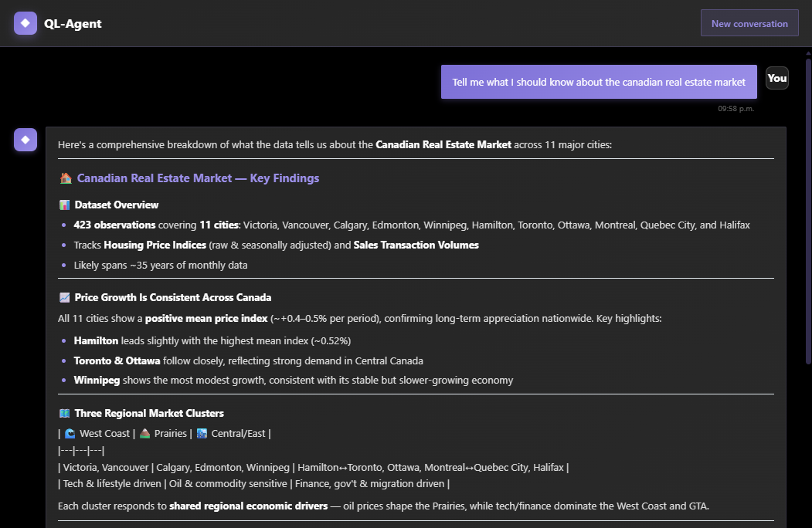
Task: Click the 'shared regional economic drivers' text
Action: point(245,506)
